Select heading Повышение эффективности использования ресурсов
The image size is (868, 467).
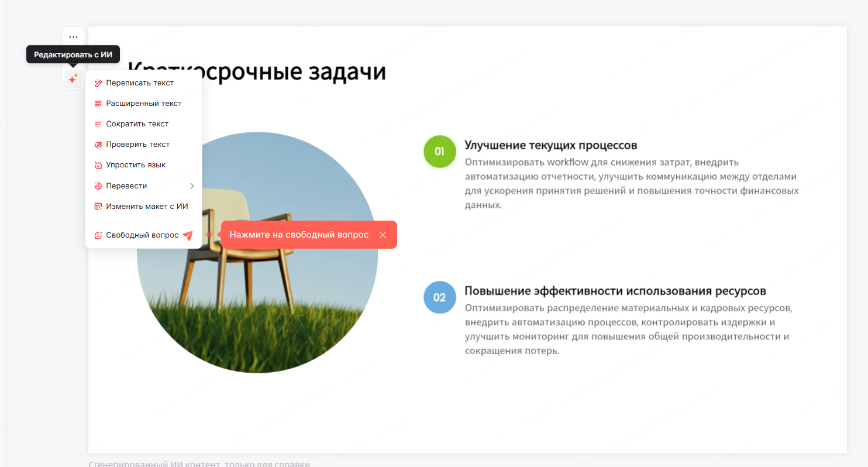[x=615, y=291]
